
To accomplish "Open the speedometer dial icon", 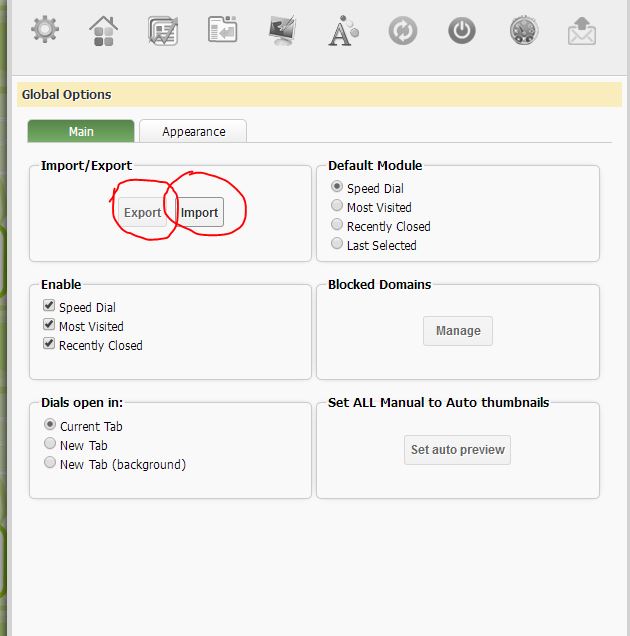I will [x=524, y=30].
